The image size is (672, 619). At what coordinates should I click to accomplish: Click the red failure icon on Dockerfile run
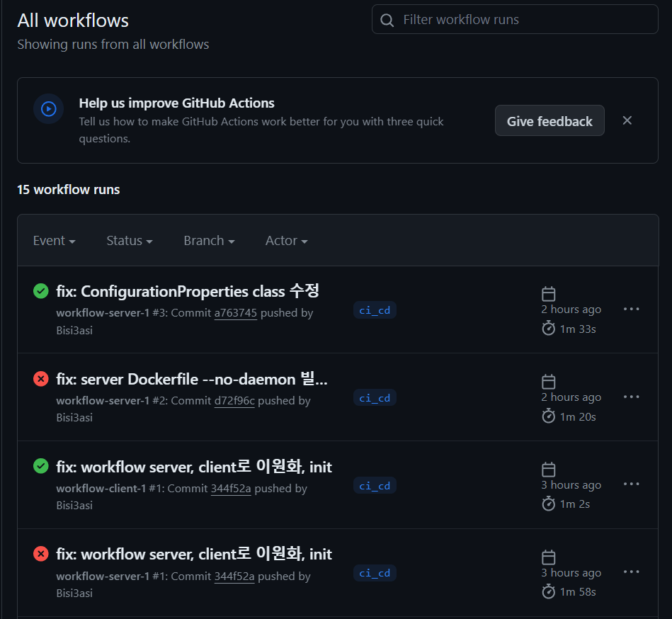pos(40,378)
